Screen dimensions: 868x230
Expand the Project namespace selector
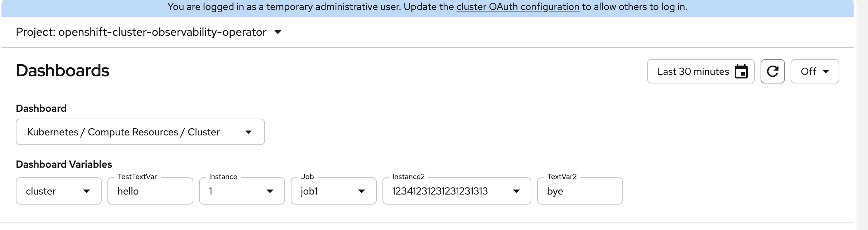148,32
